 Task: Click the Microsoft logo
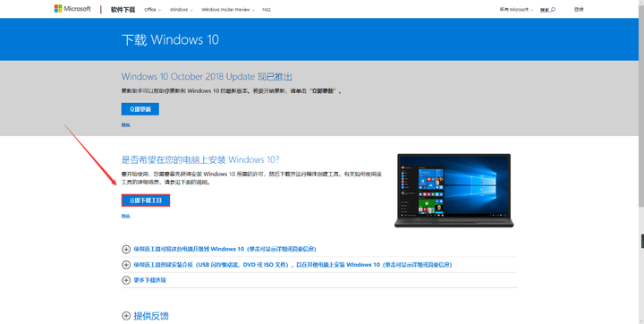pos(72,9)
